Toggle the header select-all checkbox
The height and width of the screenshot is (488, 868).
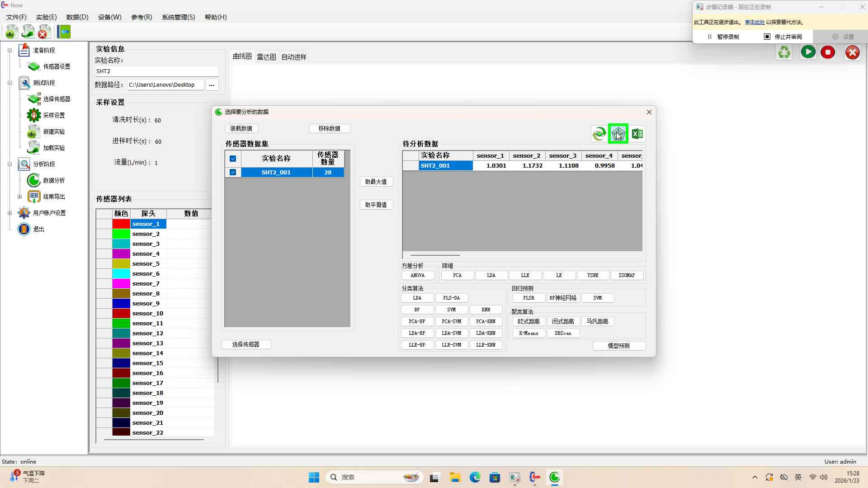coord(233,159)
